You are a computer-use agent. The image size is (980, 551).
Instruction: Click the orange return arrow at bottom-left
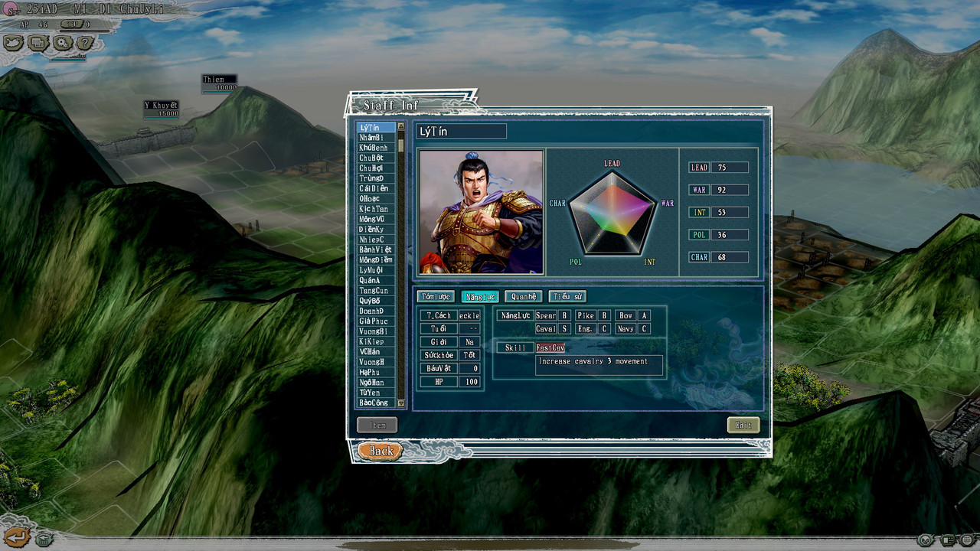coord(16,537)
